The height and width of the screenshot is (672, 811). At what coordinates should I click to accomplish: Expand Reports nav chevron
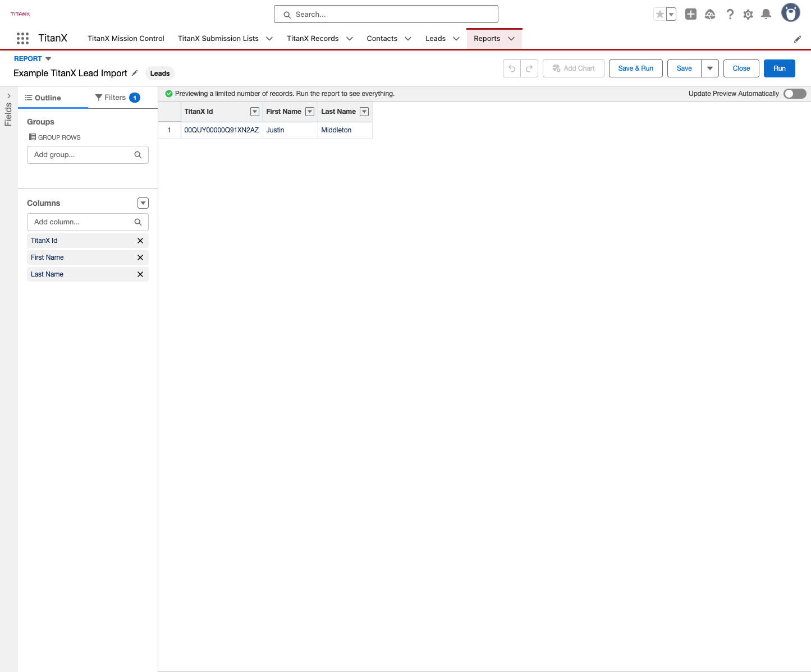(511, 39)
